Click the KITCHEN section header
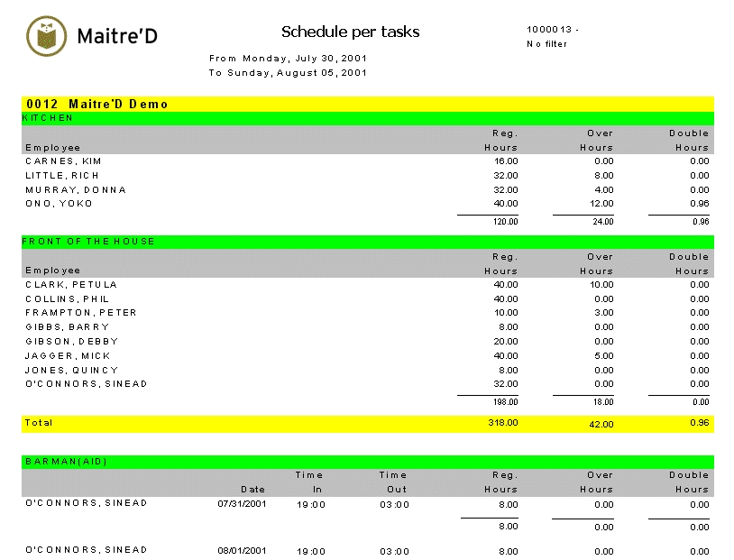The image size is (734, 560). [x=48, y=118]
